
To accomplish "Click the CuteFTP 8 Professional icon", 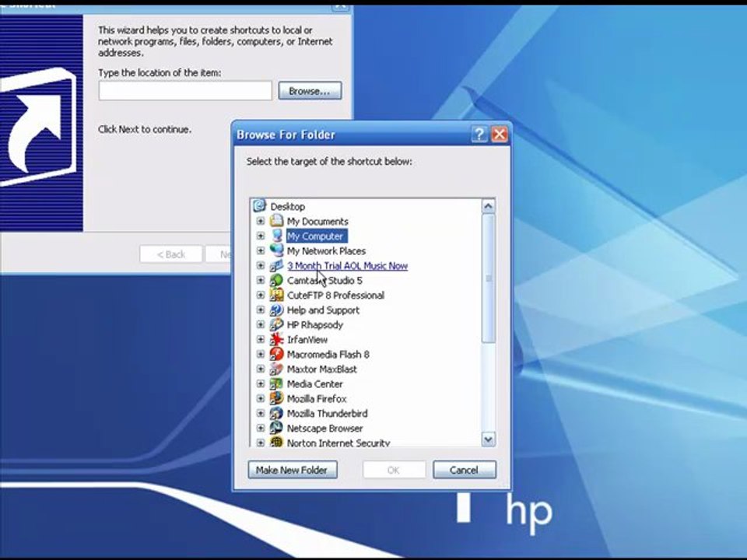I will coord(276,295).
